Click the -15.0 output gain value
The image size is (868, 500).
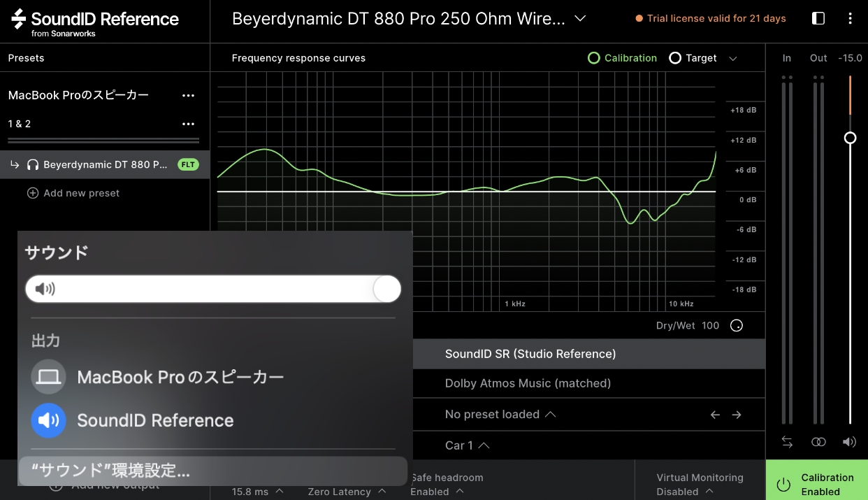click(x=850, y=58)
